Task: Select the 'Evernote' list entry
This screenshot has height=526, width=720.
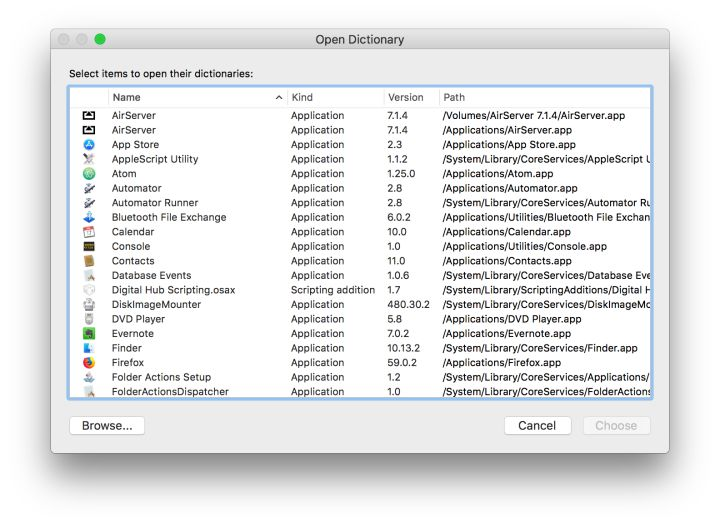Action: point(133,334)
